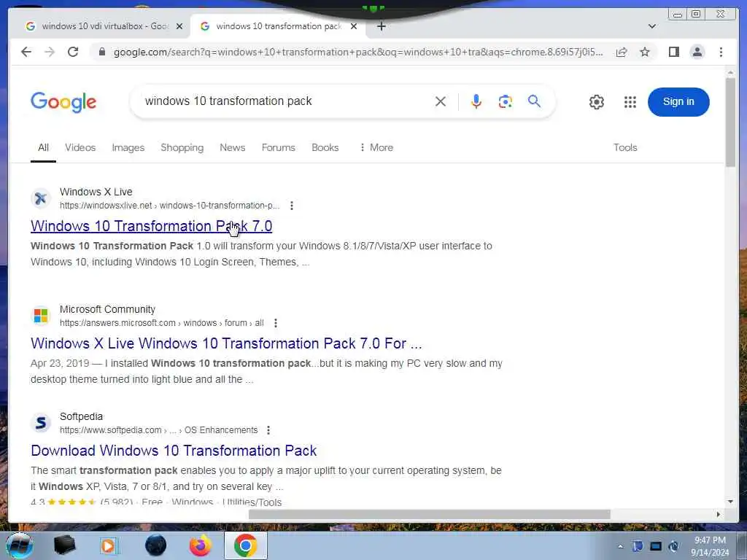This screenshot has height=560, width=747.
Task: Click the vertical scrollbar thumb
Action: click(730, 122)
